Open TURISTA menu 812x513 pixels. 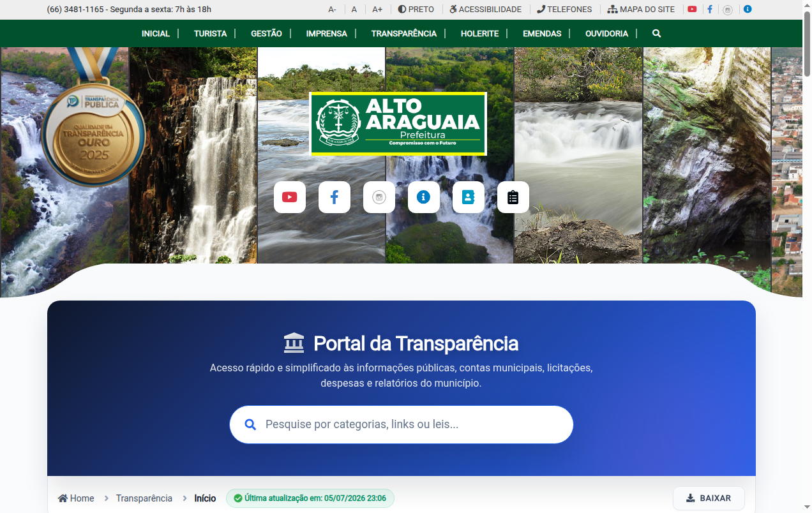(211, 33)
